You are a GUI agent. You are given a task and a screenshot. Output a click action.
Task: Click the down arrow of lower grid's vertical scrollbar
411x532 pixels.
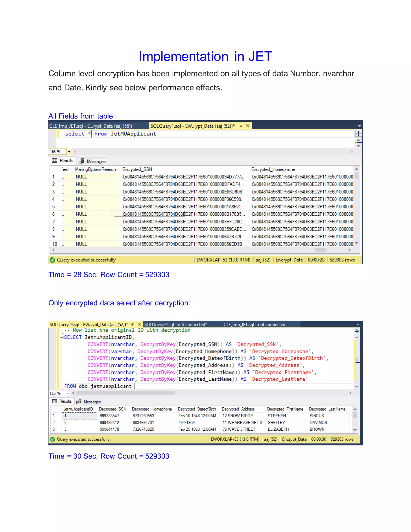coord(355,430)
